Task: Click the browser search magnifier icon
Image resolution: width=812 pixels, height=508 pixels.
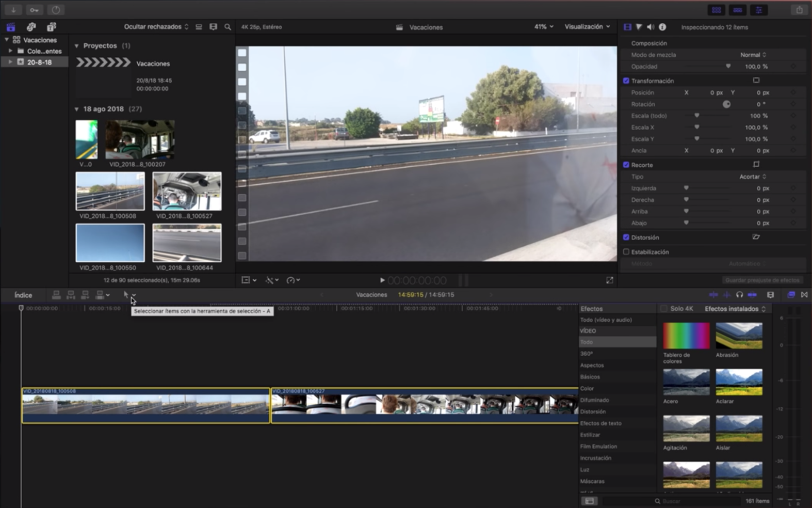Action: (228, 27)
